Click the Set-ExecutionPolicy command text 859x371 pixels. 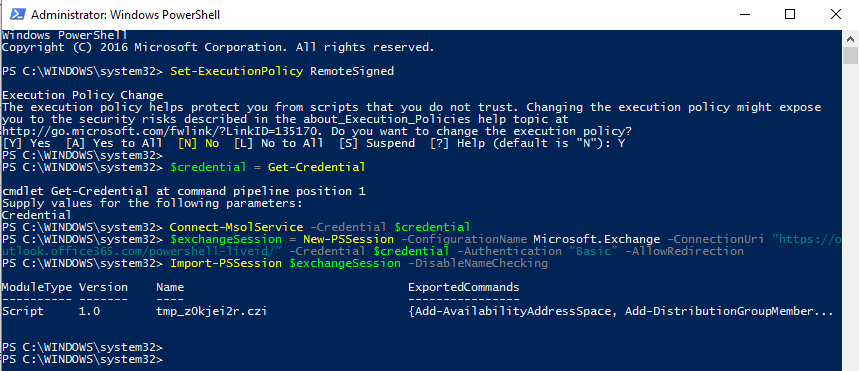pos(237,71)
